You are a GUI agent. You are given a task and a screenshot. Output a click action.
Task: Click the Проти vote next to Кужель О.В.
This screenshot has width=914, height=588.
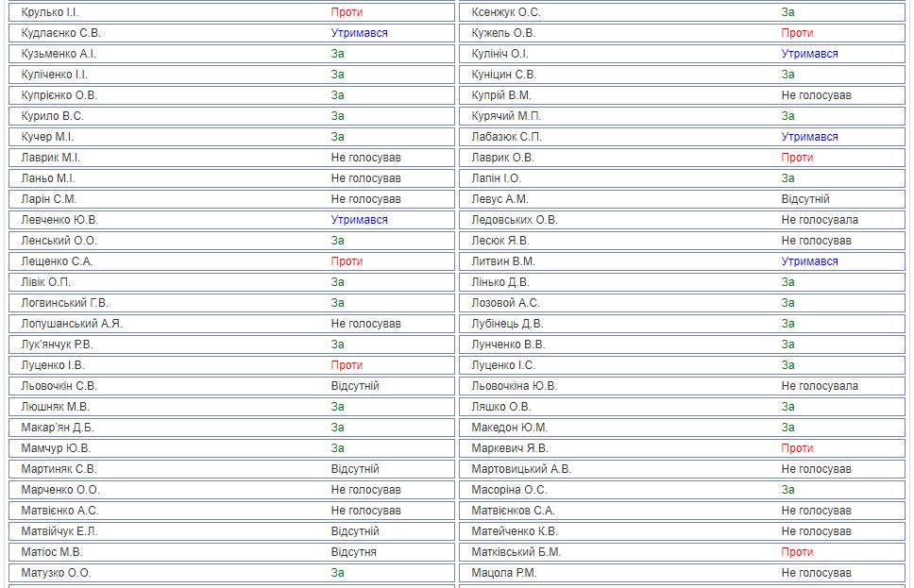[x=797, y=33]
